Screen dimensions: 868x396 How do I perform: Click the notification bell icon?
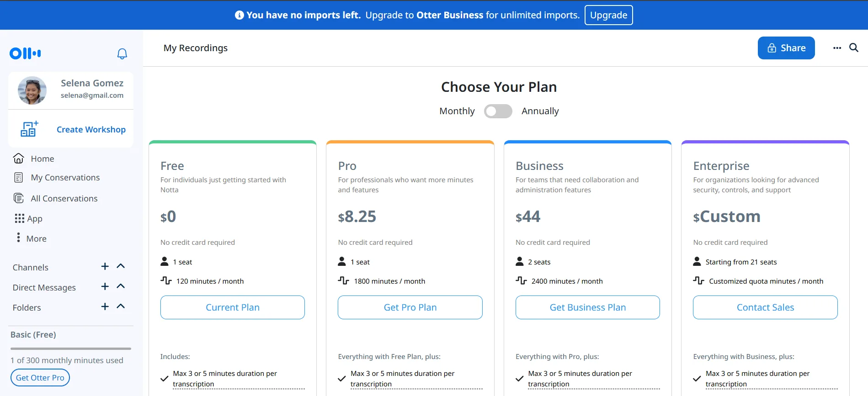click(x=122, y=54)
